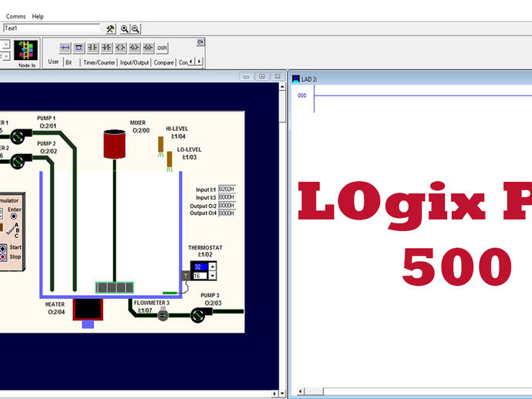This screenshot has height=399, width=532.
Task: Switch to the Compare tab
Action: (163, 62)
